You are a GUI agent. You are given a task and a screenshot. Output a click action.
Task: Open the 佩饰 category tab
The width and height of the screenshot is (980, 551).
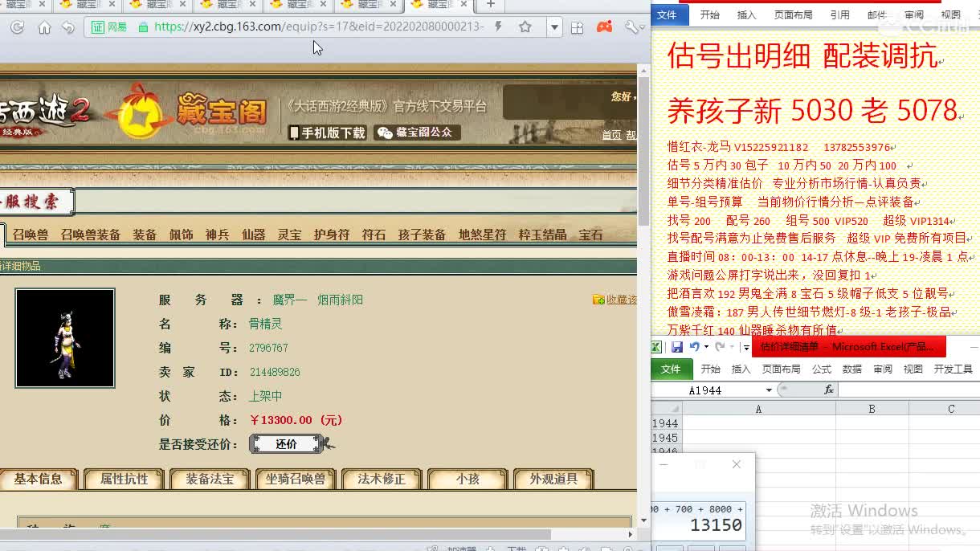[x=181, y=235]
